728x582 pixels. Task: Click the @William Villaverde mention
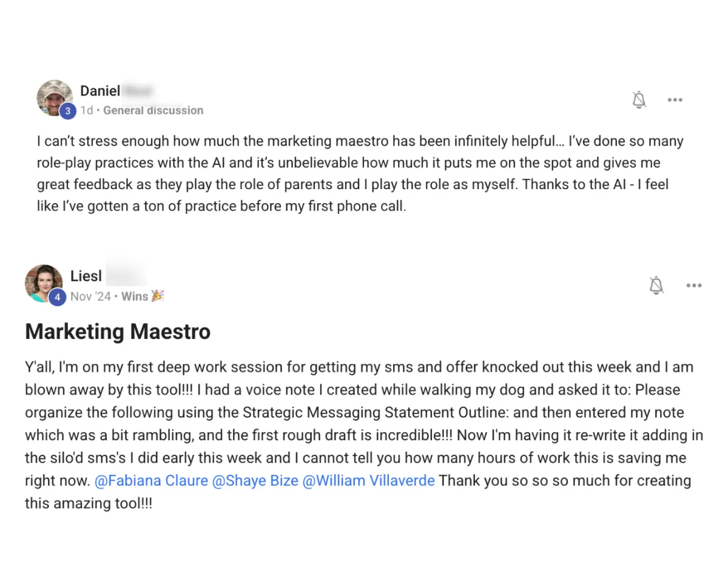[x=368, y=481]
